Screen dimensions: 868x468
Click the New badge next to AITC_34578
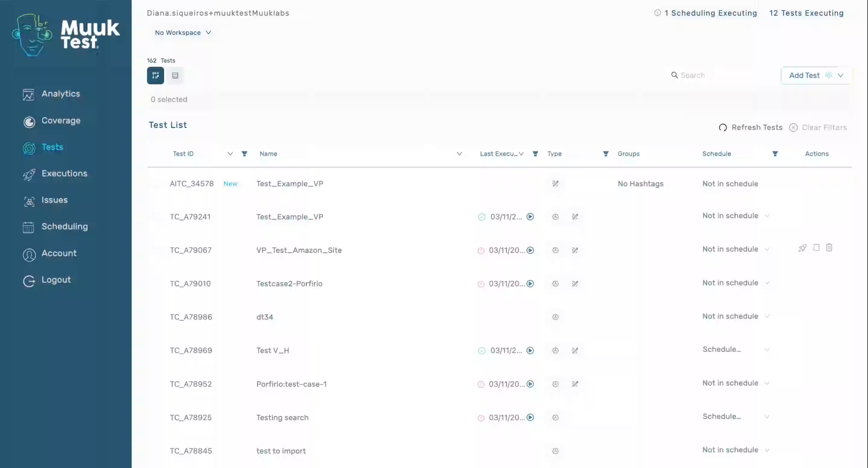pos(231,184)
